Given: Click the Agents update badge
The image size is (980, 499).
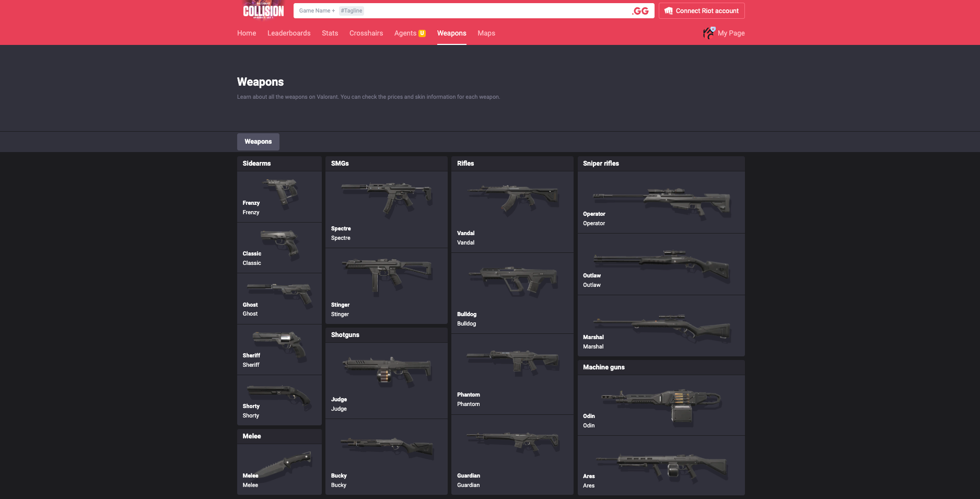Looking at the screenshot, I should pyautogui.click(x=422, y=33).
